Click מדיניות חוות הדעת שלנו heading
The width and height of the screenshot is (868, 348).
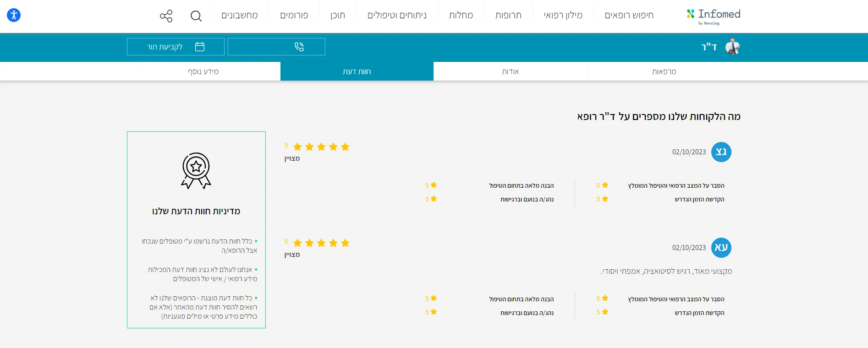(x=196, y=211)
